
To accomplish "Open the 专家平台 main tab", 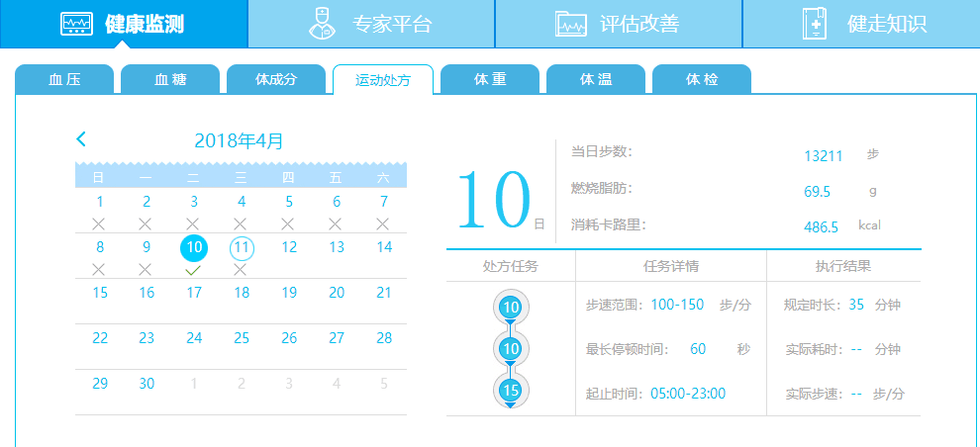I will point(371,24).
